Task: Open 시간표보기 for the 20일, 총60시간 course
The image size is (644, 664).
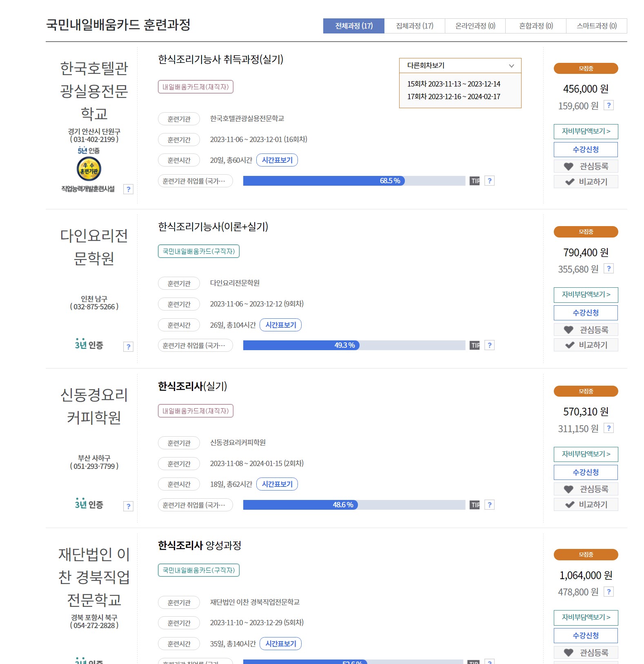Action: (x=277, y=160)
